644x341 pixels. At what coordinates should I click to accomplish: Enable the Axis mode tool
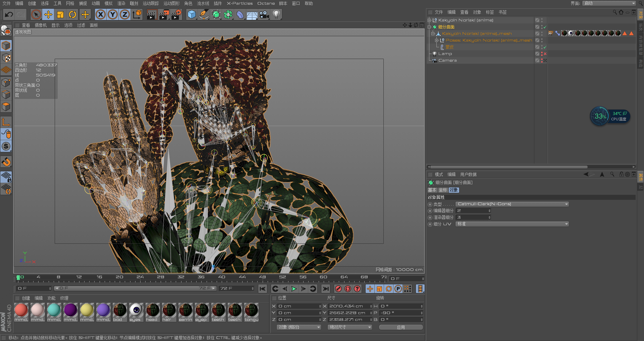click(6, 122)
